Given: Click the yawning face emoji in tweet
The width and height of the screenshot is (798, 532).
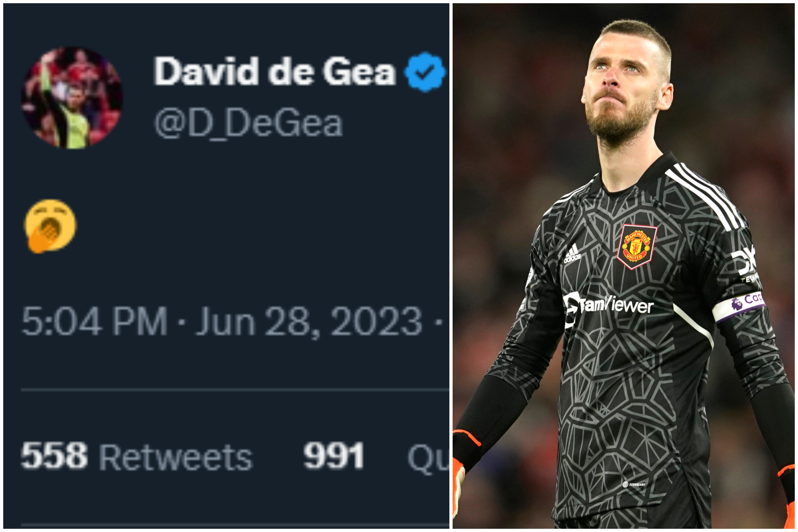Looking at the screenshot, I should 50,226.
